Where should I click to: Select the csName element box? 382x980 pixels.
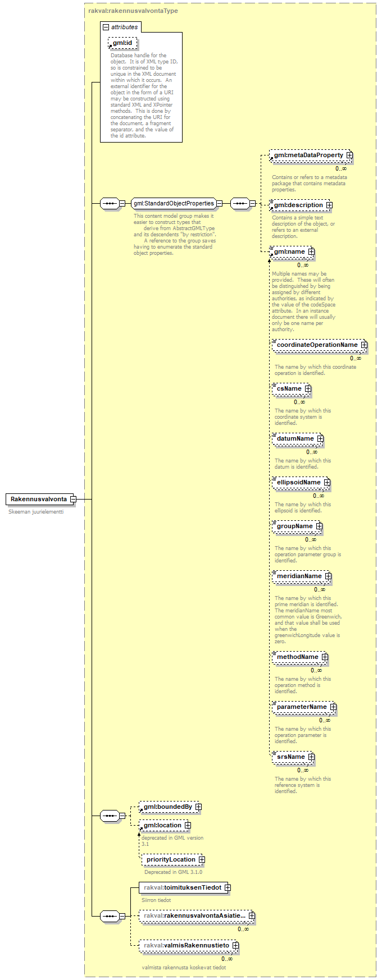(289, 388)
